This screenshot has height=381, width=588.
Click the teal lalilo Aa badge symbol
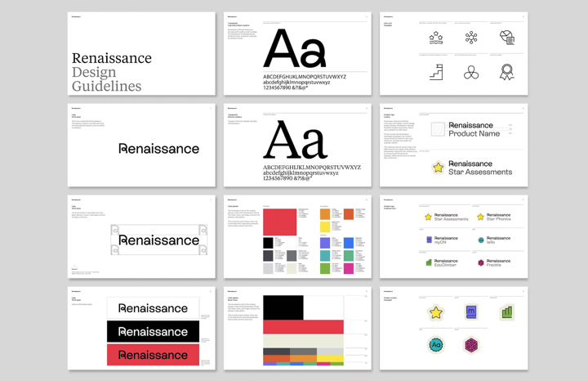[436, 345]
